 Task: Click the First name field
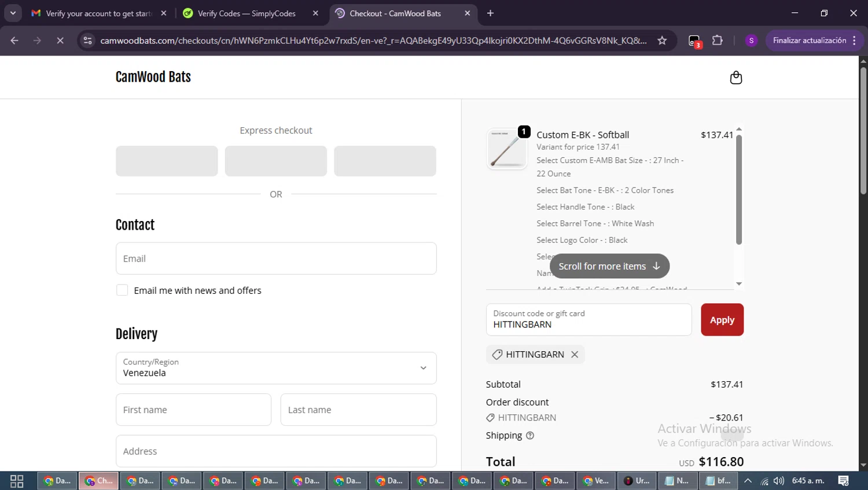click(x=193, y=410)
